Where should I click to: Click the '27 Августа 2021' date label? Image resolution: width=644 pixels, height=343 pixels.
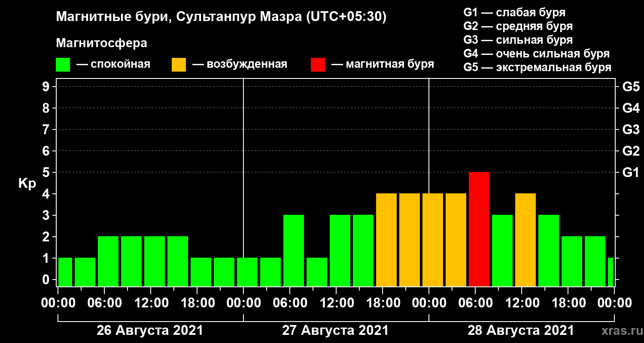(335, 331)
